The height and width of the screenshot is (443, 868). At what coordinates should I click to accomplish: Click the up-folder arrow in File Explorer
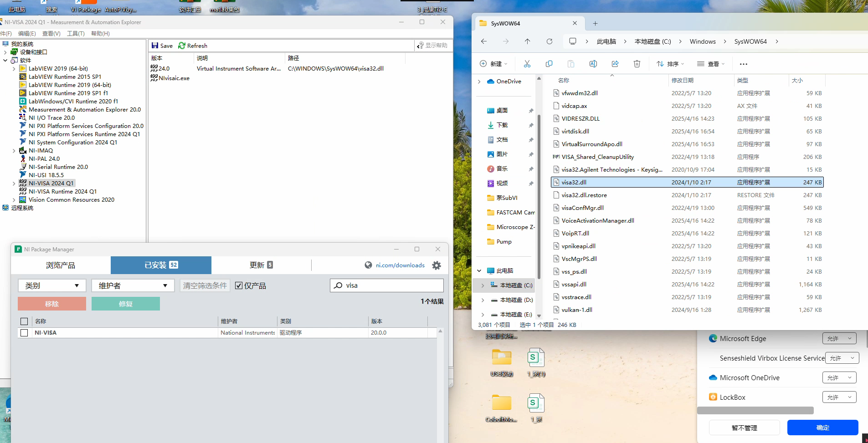(x=528, y=41)
